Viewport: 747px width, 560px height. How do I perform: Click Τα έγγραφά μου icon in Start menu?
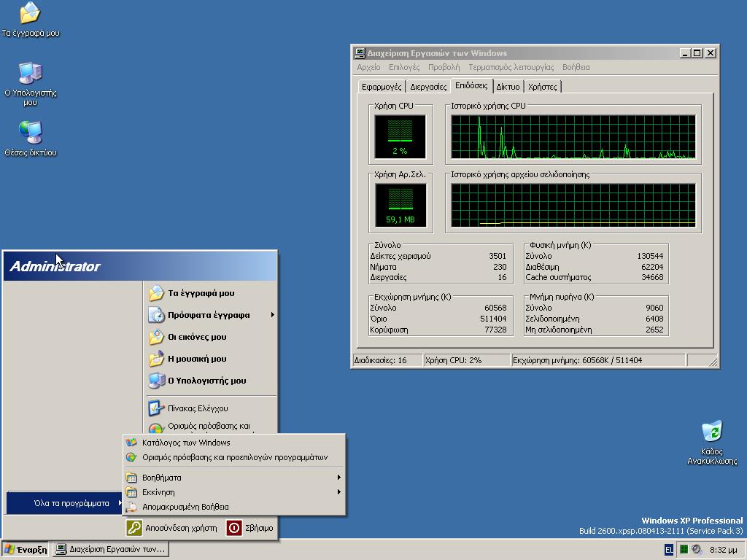[156, 293]
